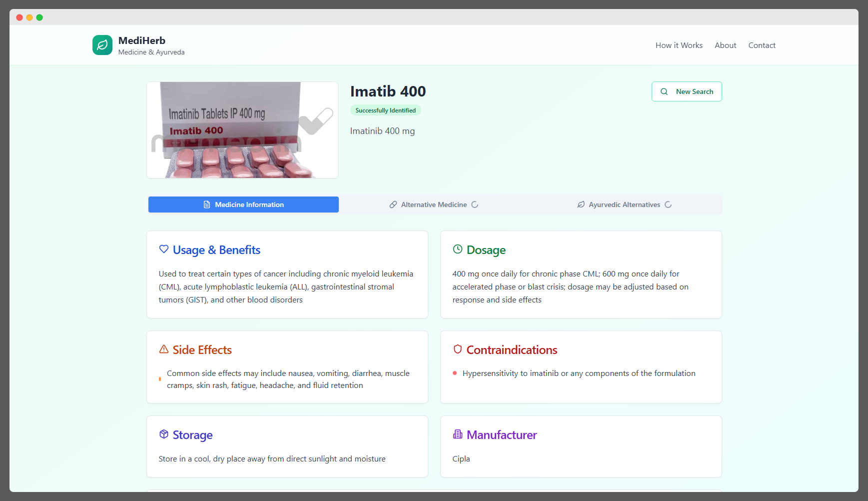Click the storage instruction about sunlight and moisture
The image size is (868, 501).
(x=272, y=459)
